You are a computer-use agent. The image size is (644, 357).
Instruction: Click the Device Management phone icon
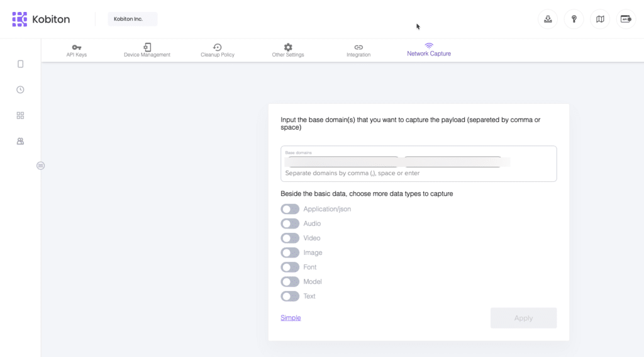tap(147, 47)
